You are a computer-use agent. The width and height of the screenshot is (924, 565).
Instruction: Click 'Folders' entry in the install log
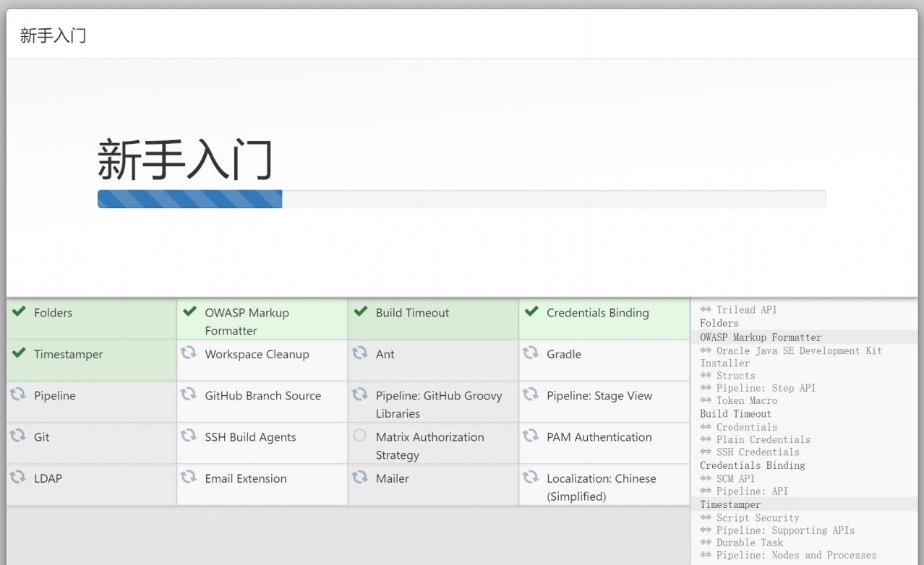tap(719, 323)
